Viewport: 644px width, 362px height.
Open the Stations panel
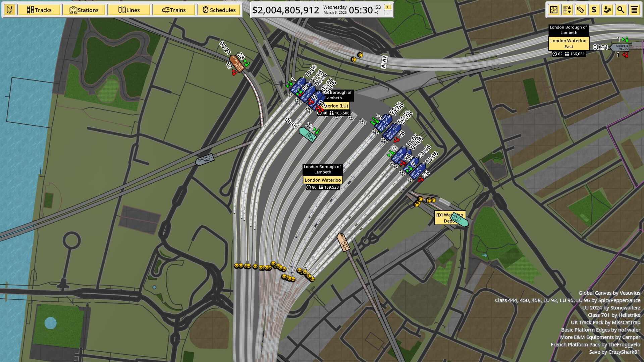click(x=84, y=10)
